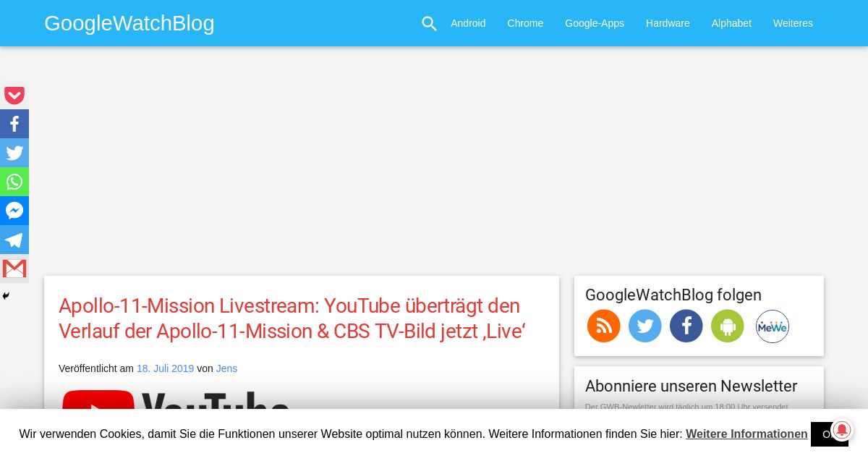Screen dimensions: 868x456
Task: Open the Google-Apps menu item
Action: click(595, 23)
